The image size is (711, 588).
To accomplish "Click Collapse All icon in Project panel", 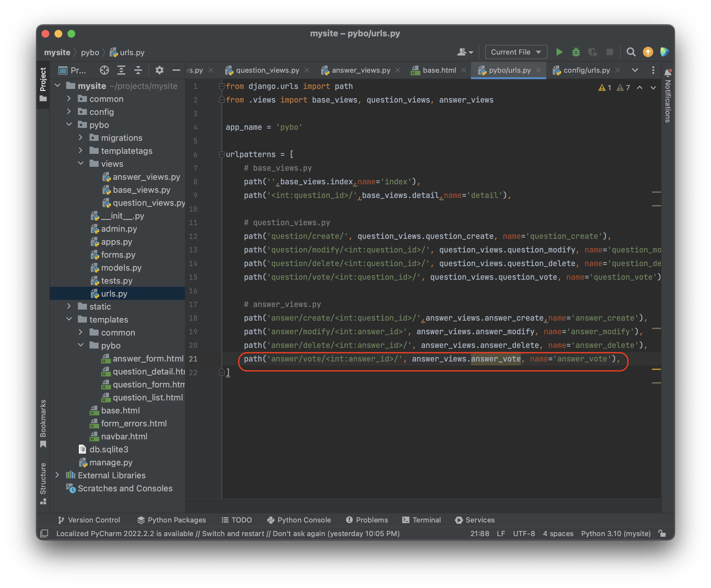I will pos(138,70).
